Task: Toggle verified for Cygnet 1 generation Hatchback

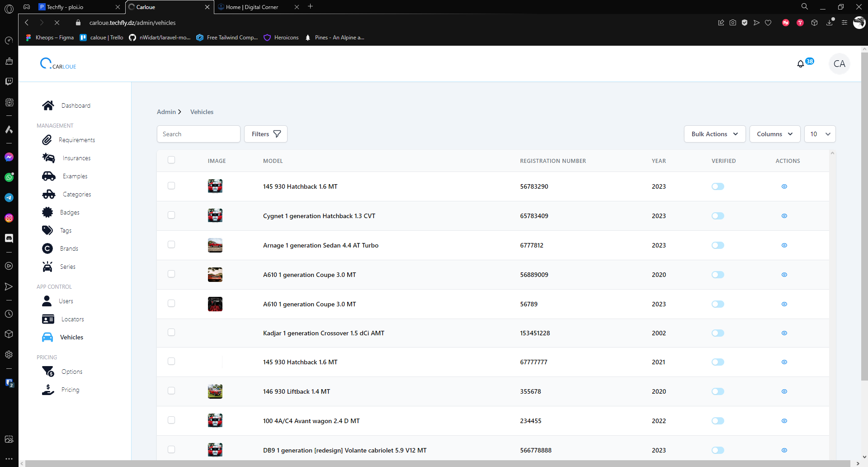Action: pyautogui.click(x=717, y=216)
